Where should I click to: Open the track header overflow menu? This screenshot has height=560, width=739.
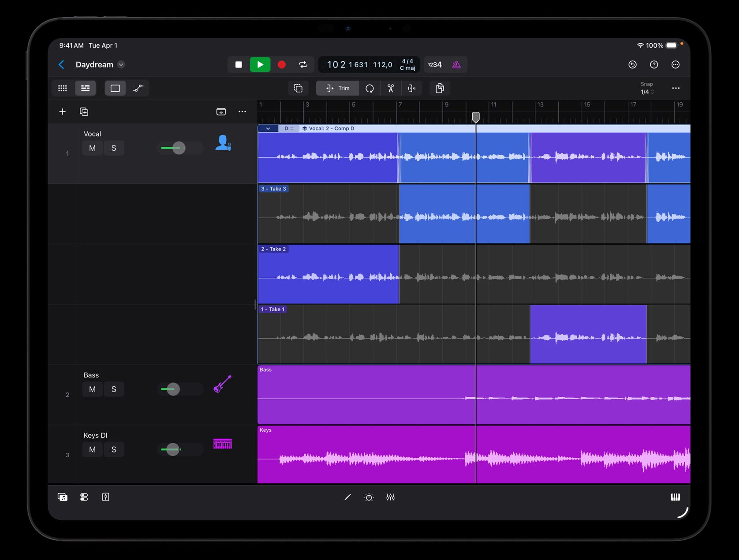coord(242,112)
